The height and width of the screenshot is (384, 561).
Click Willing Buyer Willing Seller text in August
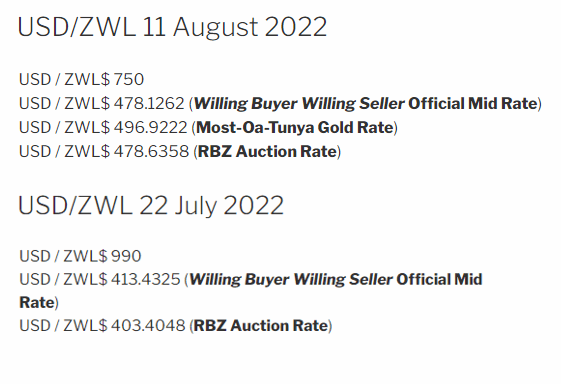point(299,104)
